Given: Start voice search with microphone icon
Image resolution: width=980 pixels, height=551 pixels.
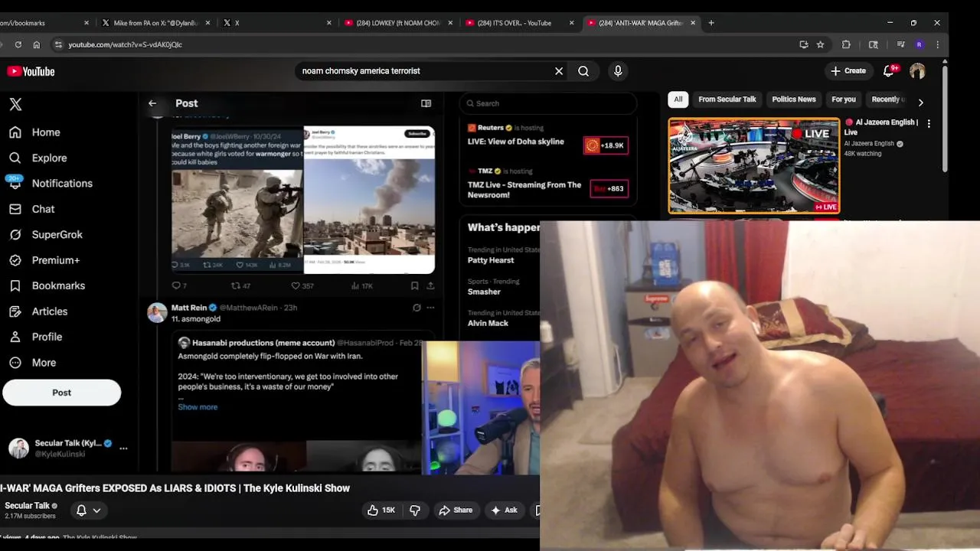Looking at the screenshot, I should coord(618,71).
